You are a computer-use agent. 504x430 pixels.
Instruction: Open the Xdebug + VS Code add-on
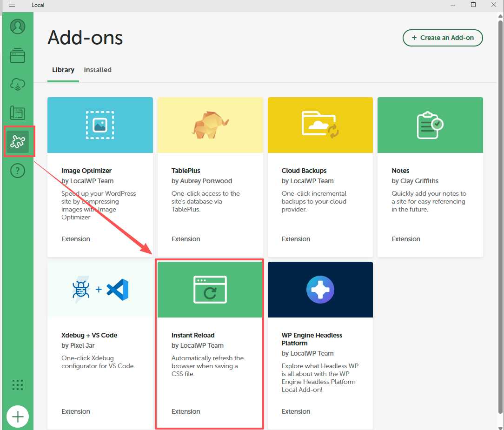100,344
